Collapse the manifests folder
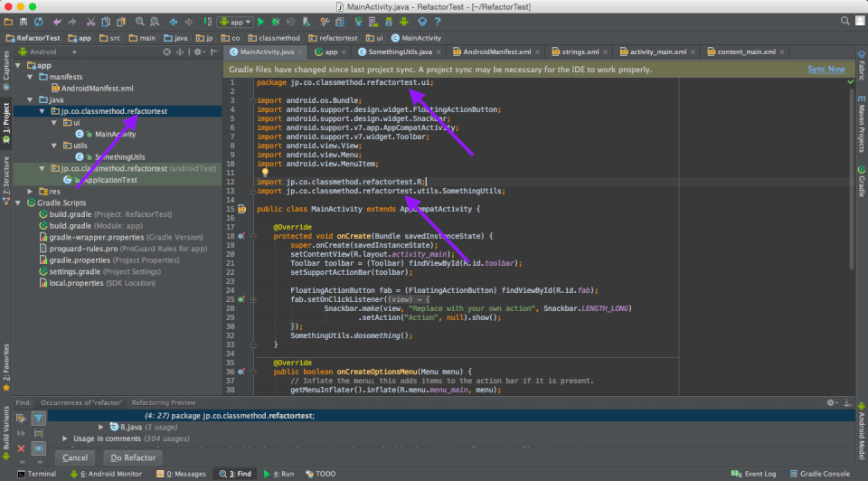 click(30, 77)
